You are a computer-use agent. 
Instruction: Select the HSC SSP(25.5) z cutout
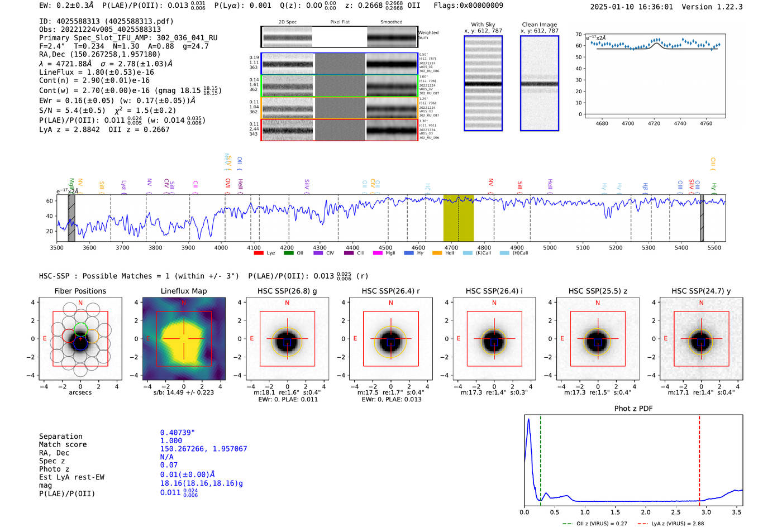[598, 339]
